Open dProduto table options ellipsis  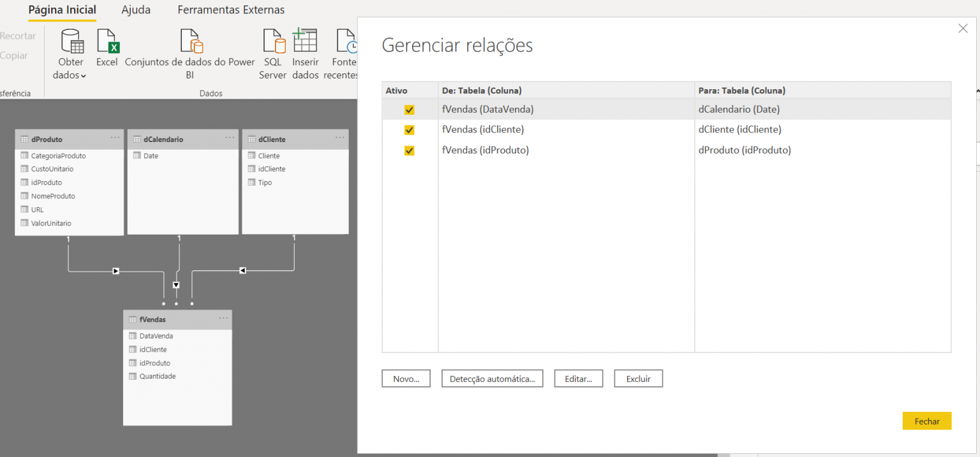click(x=115, y=138)
